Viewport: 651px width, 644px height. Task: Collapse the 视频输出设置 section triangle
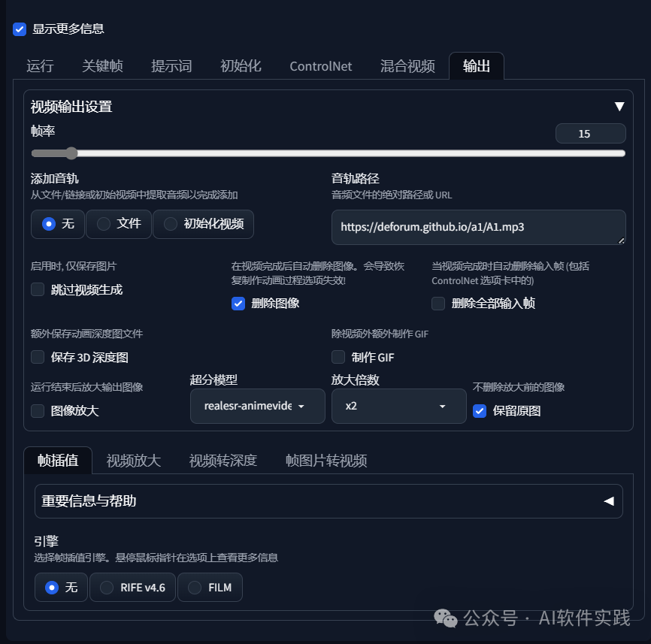pyautogui.click(x=619, y=107)
